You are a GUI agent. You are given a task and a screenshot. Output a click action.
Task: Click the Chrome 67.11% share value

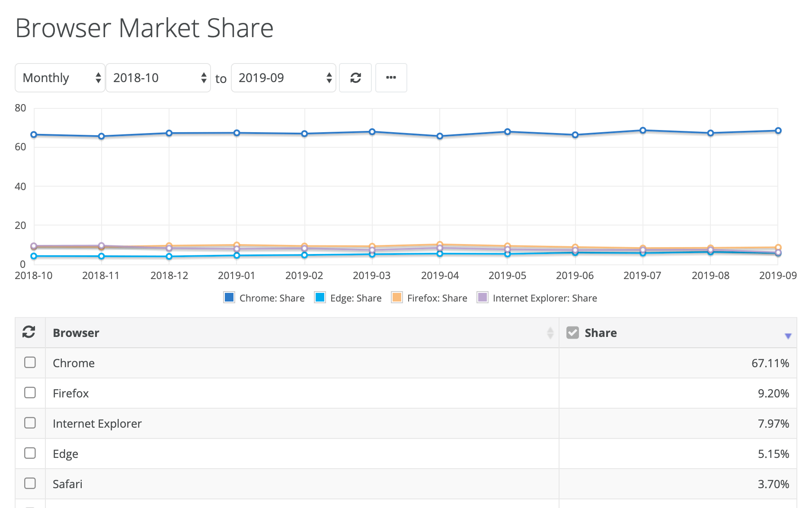pos(770,363)
